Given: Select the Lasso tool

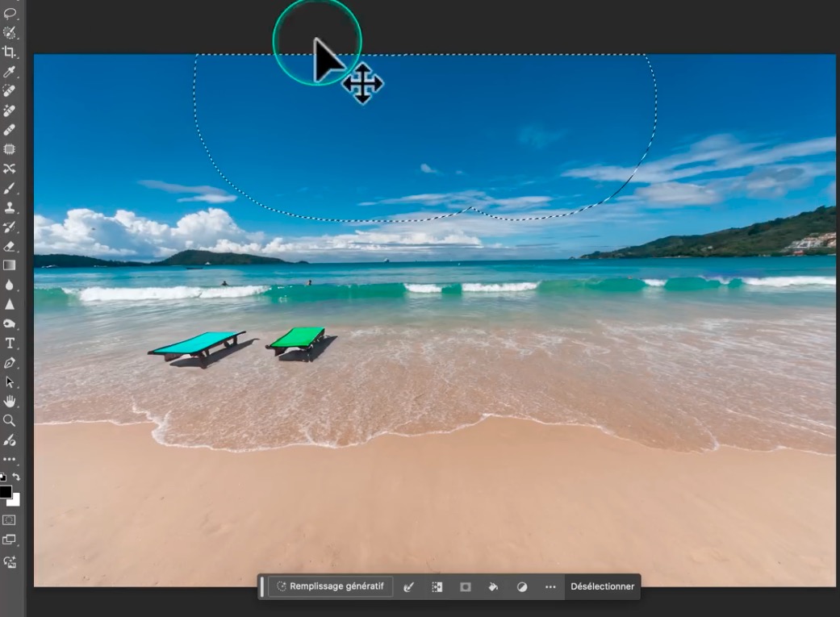Looking at the screenshot, I should tap(10, 13).
